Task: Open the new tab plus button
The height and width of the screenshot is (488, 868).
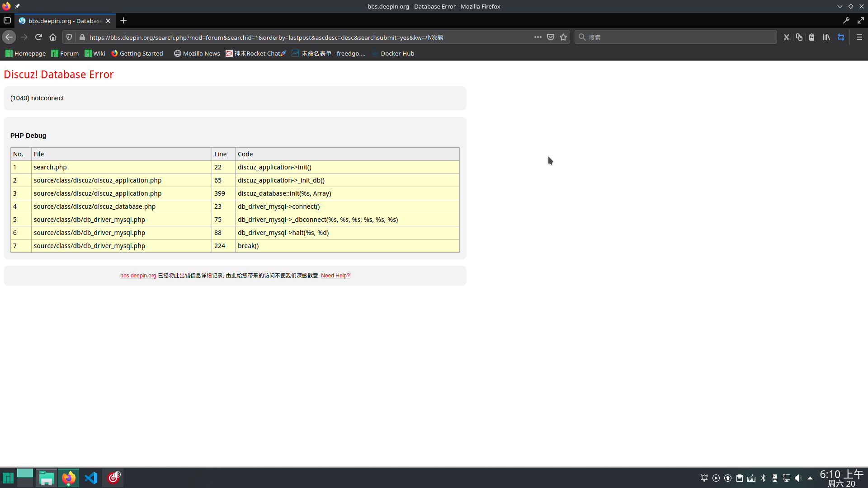Action: pyautogui.click(x=123, y=20)
